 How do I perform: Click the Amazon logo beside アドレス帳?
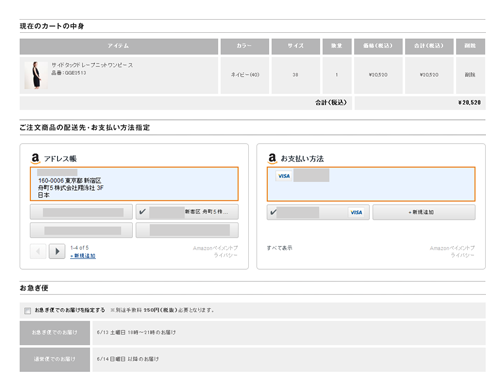tap(35, 158)
